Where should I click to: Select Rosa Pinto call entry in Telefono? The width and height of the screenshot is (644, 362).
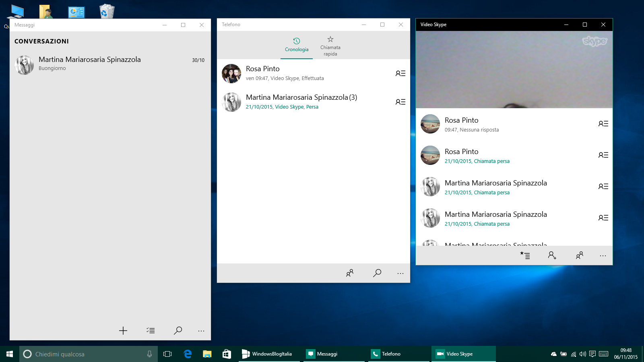click(x=314, y=74)
